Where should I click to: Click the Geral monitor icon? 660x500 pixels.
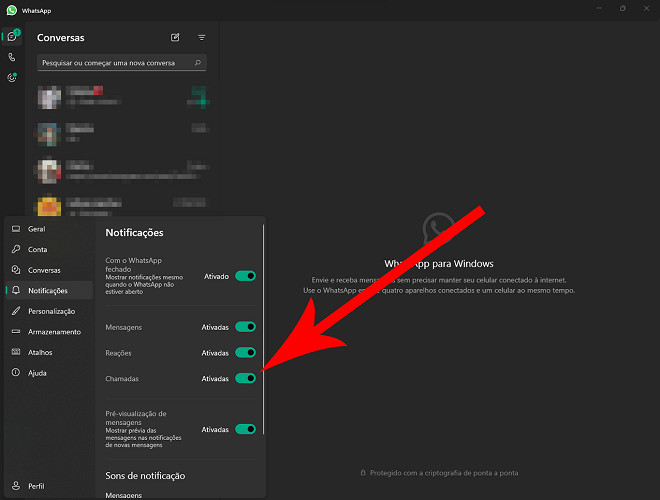16,229
